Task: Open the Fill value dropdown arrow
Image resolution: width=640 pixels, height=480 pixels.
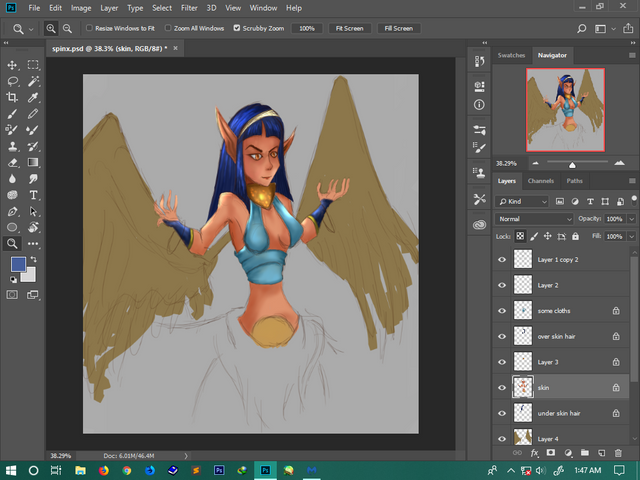Action: tap(632, 236)
